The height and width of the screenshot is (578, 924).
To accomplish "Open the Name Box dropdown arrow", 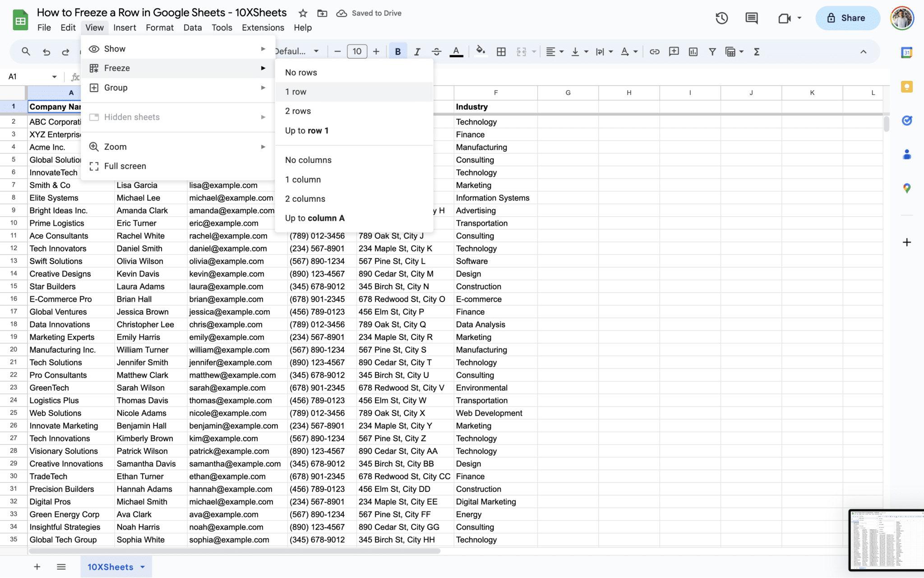I will pos(54,77).
